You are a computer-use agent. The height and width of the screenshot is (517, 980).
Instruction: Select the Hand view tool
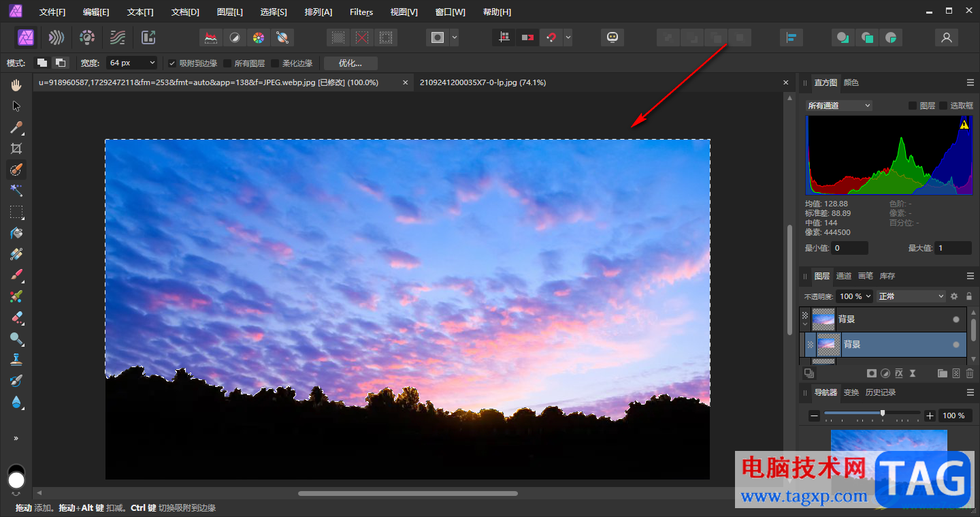point(16,85)
